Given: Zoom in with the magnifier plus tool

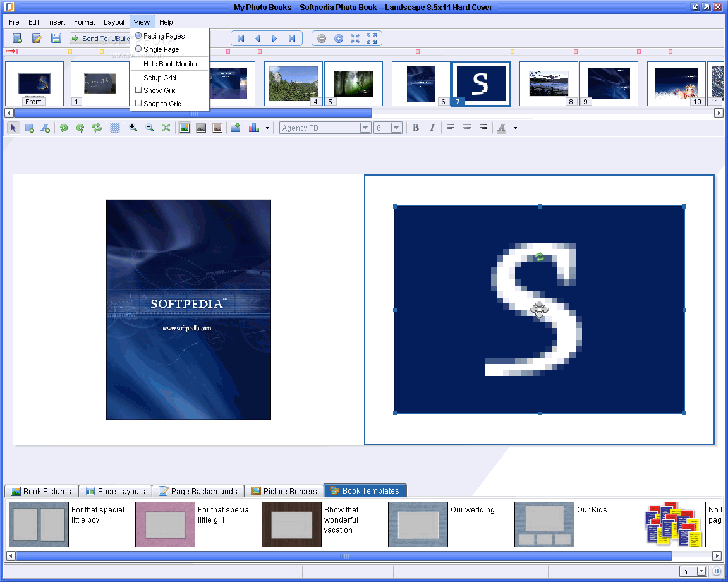Looking at the screenshot, I should [x=133, y=128].
